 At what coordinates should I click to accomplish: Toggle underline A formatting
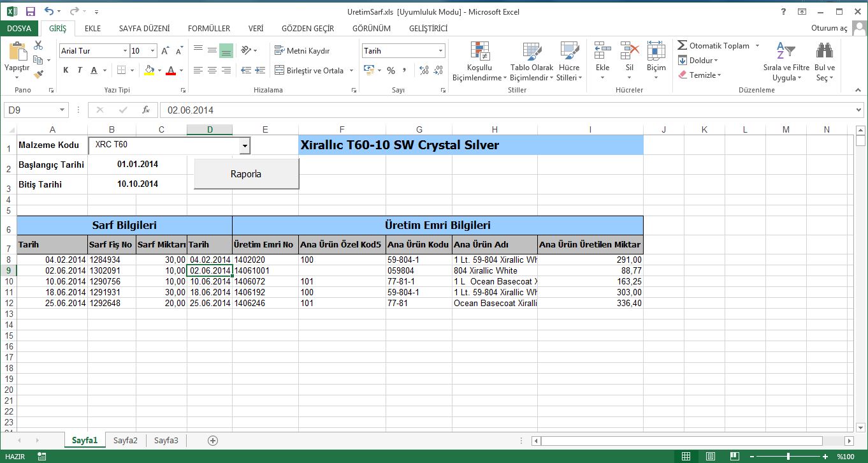94,71
